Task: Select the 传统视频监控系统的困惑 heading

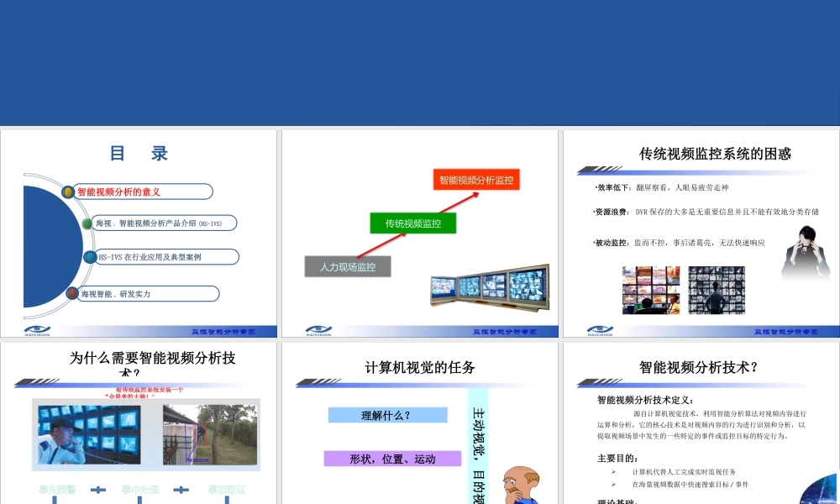Action: pyautogui.click(x=715, y=155)
